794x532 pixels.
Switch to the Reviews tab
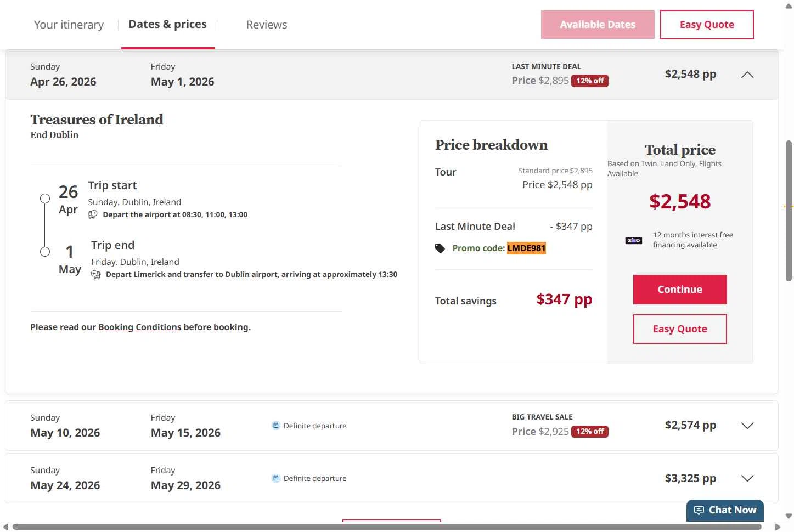(x=267, y=25)
